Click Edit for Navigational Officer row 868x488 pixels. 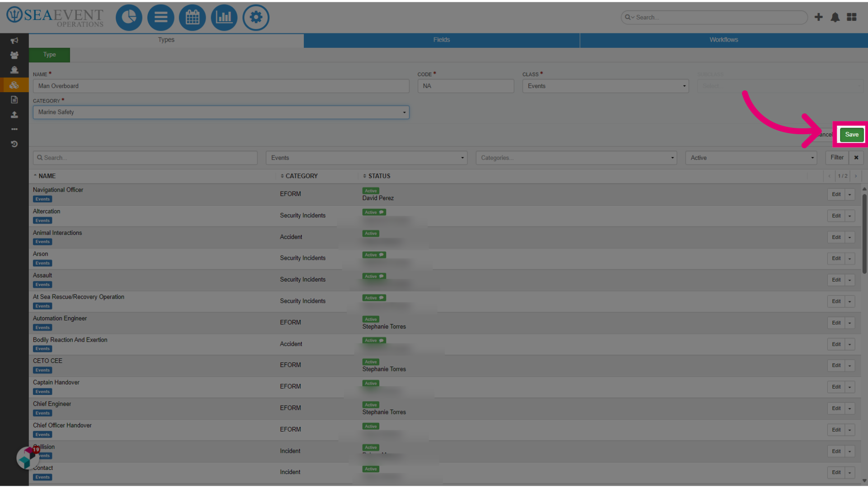[836, 194]
